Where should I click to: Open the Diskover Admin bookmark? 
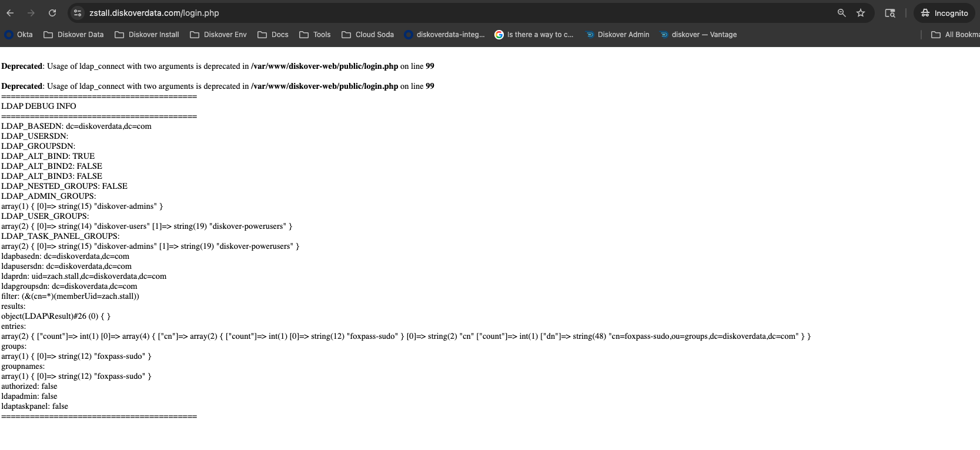(617, 35)
